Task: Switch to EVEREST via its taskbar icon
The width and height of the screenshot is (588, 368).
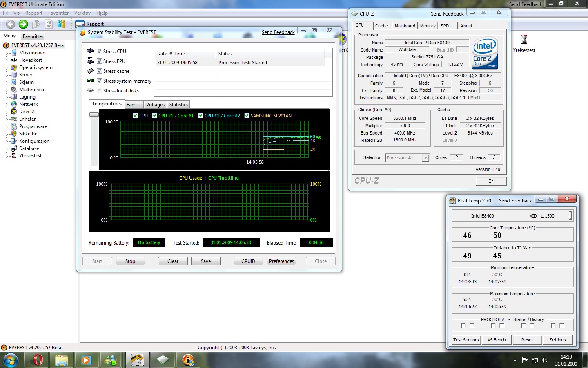Action: 188,360
